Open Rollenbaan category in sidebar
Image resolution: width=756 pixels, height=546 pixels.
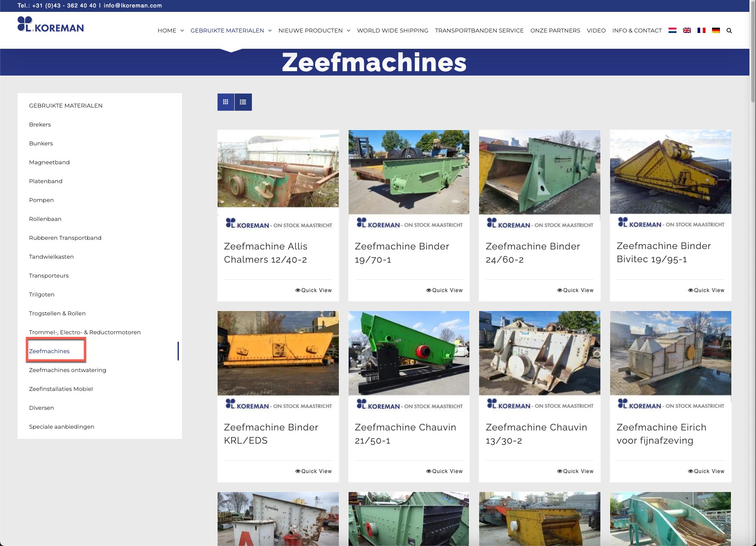tap(45, 219)
